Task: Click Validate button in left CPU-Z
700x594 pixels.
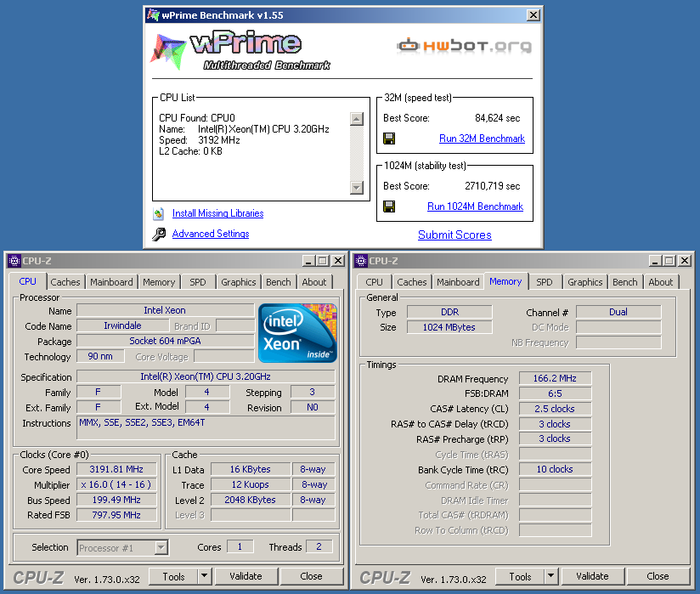Action: tap(246, 576)
